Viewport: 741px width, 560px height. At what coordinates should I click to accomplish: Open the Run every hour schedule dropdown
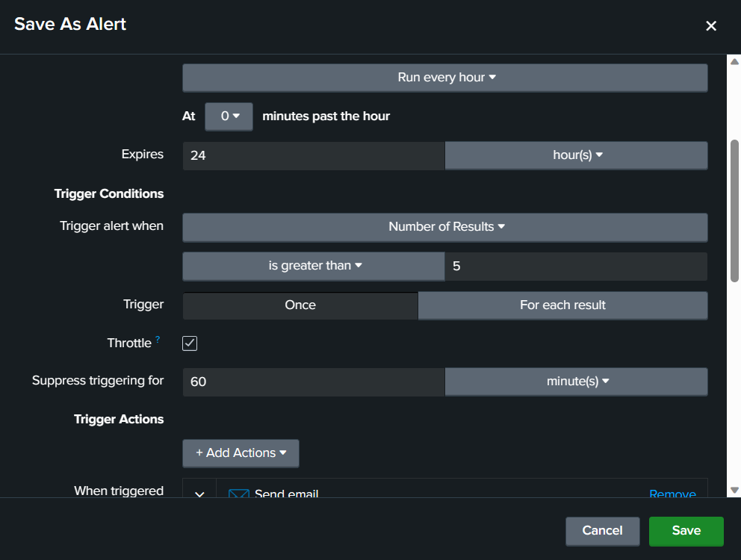click(445, 78)
